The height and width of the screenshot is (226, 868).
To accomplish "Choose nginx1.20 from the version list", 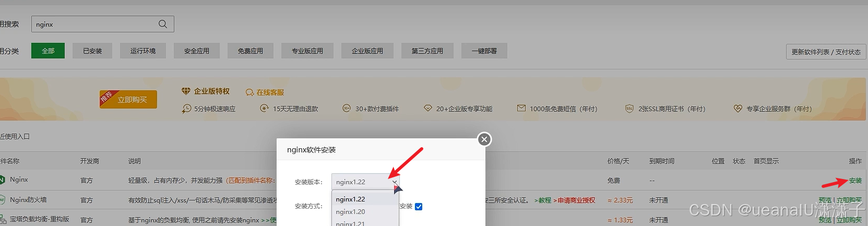I will click(365, 212).
